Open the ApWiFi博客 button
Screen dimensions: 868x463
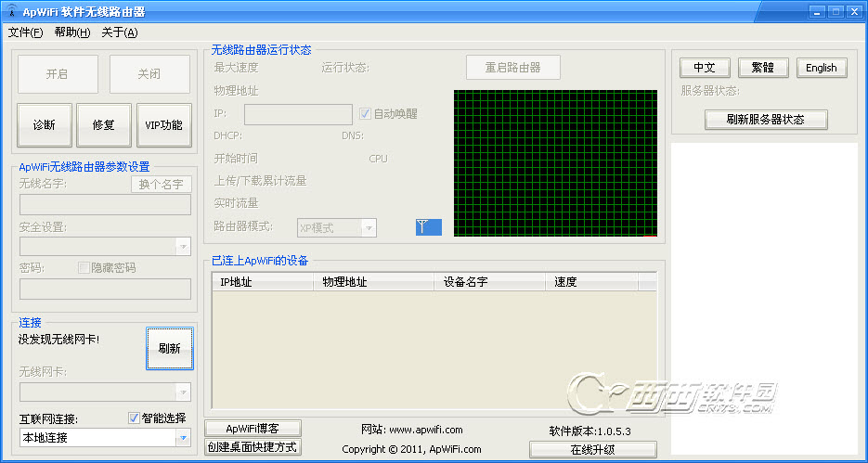point(253,428)
